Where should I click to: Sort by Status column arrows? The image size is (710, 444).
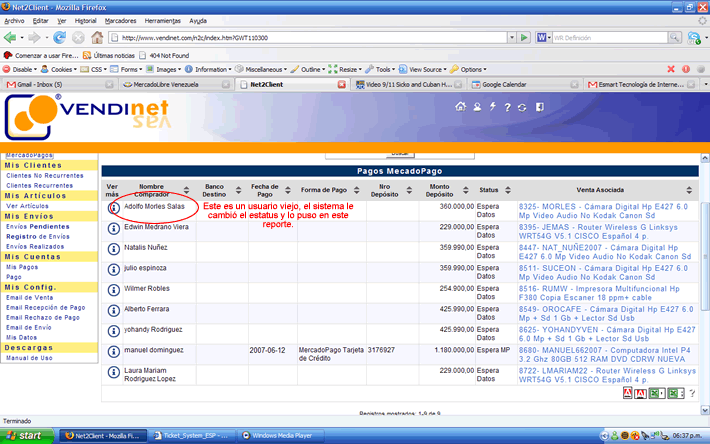508,190
